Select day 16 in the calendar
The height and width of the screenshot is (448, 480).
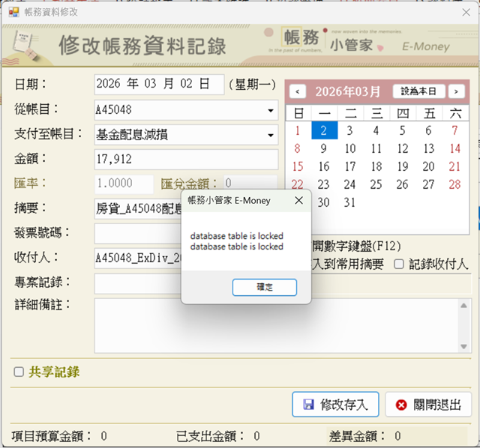(324, 166)
